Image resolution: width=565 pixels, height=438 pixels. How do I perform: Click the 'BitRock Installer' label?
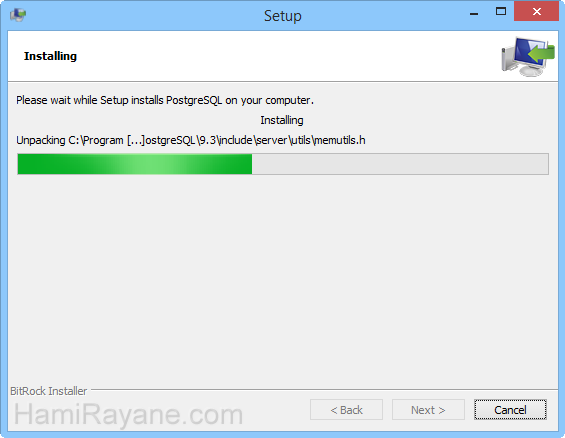pyautogui.click(x=49, y=391)
